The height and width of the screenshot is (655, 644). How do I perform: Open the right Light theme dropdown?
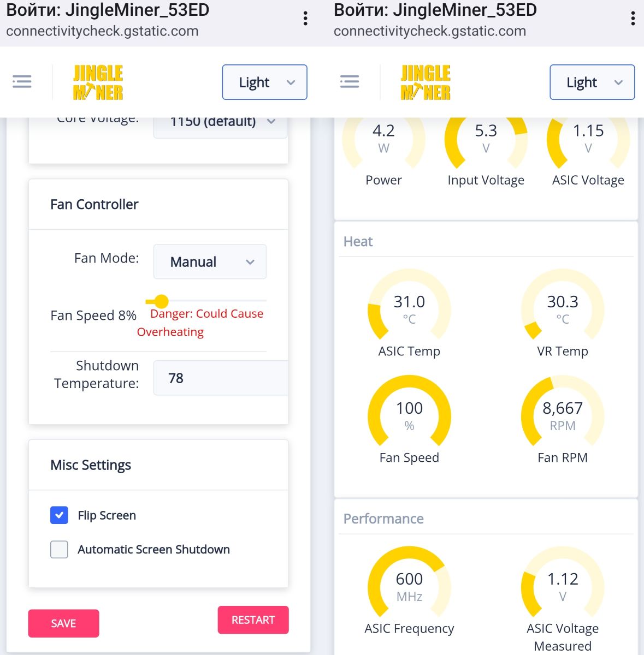pyautogui.click(x=592, y=82)
